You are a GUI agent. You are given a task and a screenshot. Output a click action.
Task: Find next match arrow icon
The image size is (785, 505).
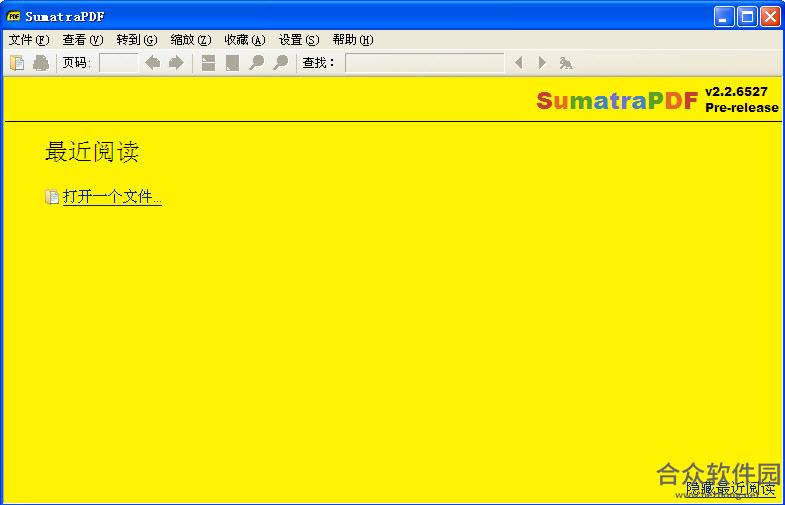[x=542, y=63]
